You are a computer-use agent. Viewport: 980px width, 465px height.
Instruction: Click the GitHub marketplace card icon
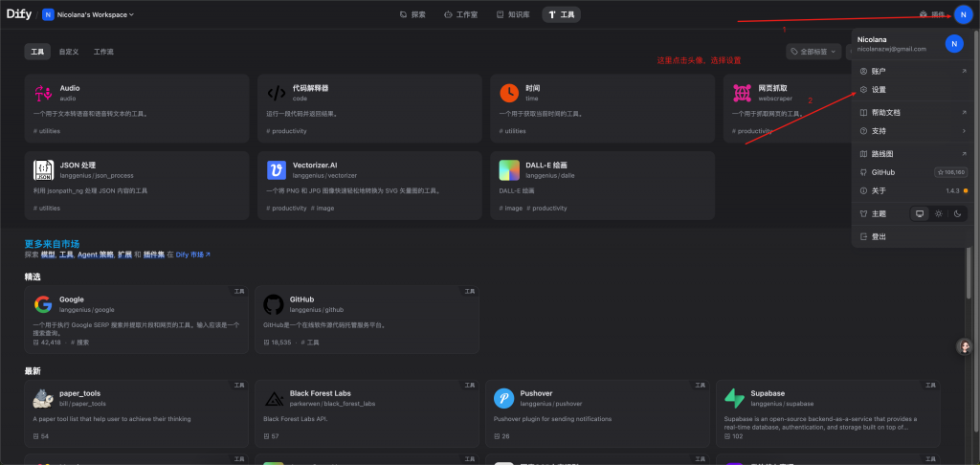[274, 304]
